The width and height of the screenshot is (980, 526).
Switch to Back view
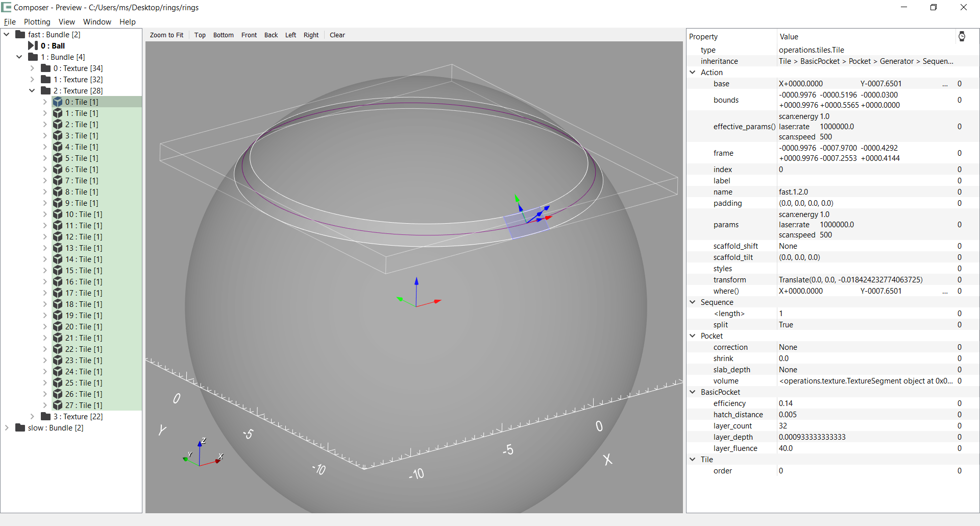coord(271,35)
